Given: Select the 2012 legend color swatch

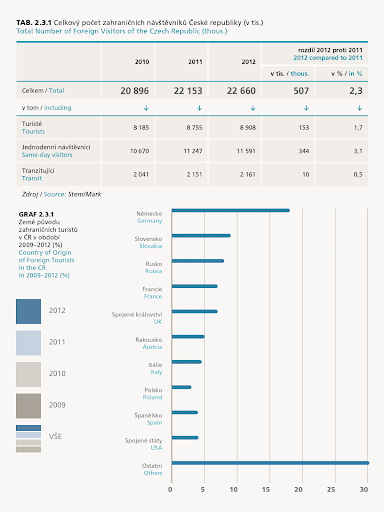Looking at the screenshot, I should (x=29, y=311).
